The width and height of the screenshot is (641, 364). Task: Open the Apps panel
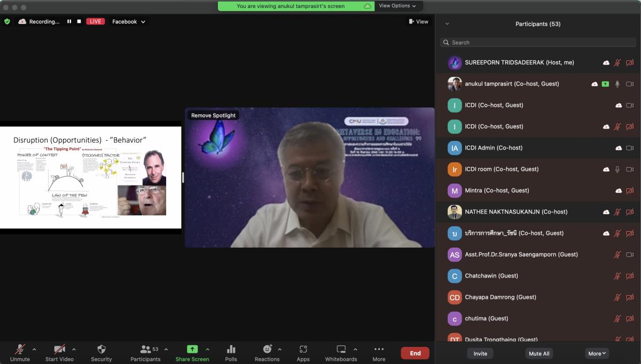303,352
